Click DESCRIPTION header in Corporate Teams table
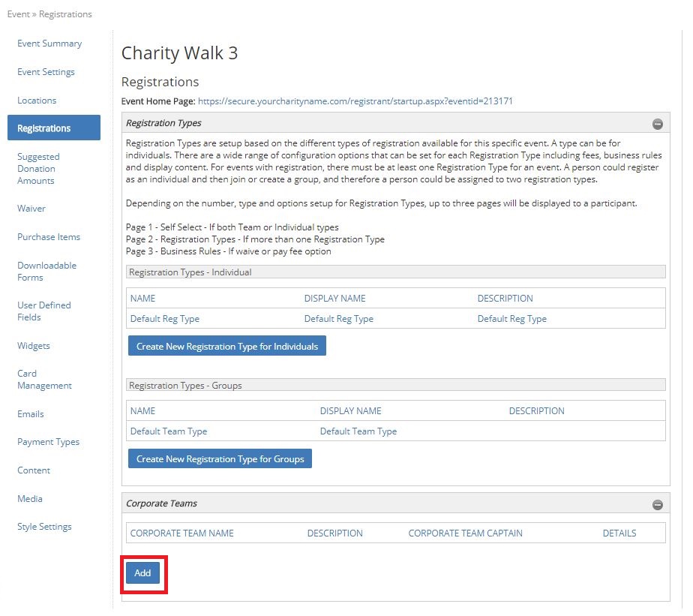The height and width of the screenshot is (616, 693). [x=335, y=533]
